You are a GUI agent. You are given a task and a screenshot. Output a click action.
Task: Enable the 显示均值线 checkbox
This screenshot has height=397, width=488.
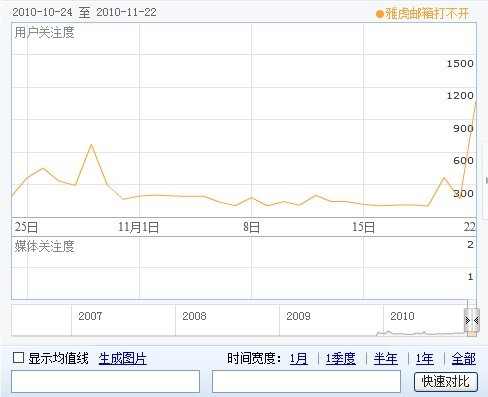click(x=18, y=358)
